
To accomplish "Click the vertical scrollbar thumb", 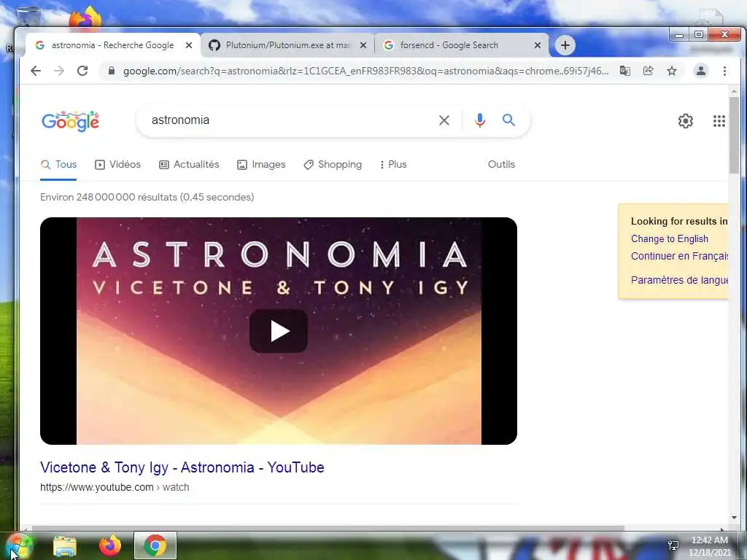I will (734, 135).
